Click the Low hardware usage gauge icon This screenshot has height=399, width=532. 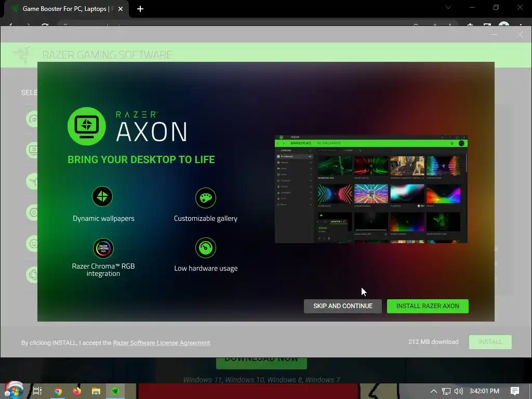(206, 248)
